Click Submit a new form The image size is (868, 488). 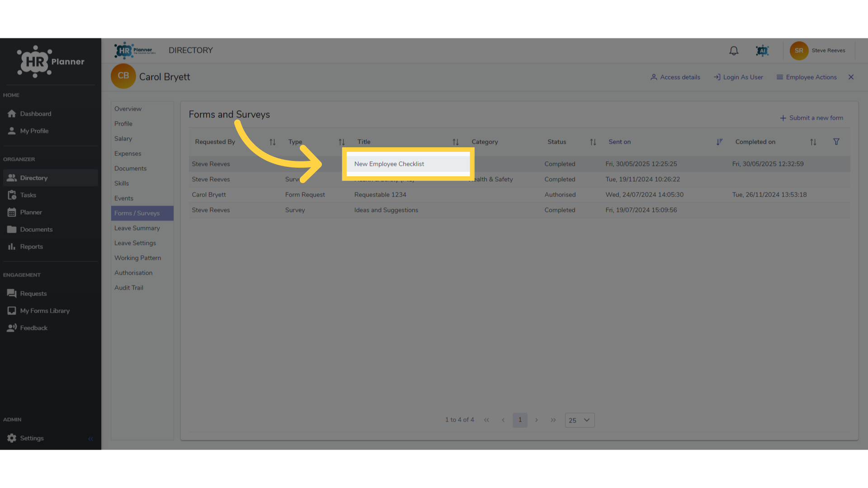pos(811,118)
